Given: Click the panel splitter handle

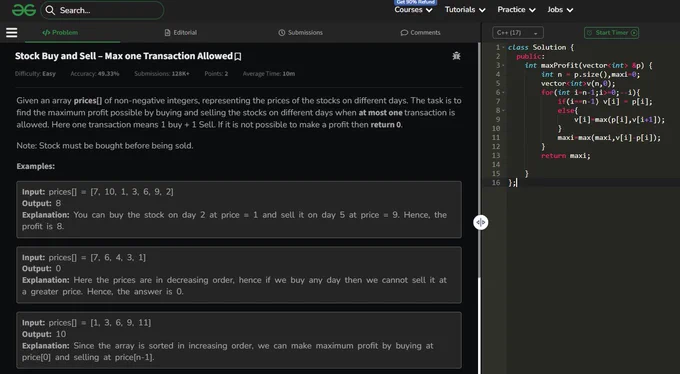Looking at the screenshot, I should pyautogui.click(x=481, y=222).
